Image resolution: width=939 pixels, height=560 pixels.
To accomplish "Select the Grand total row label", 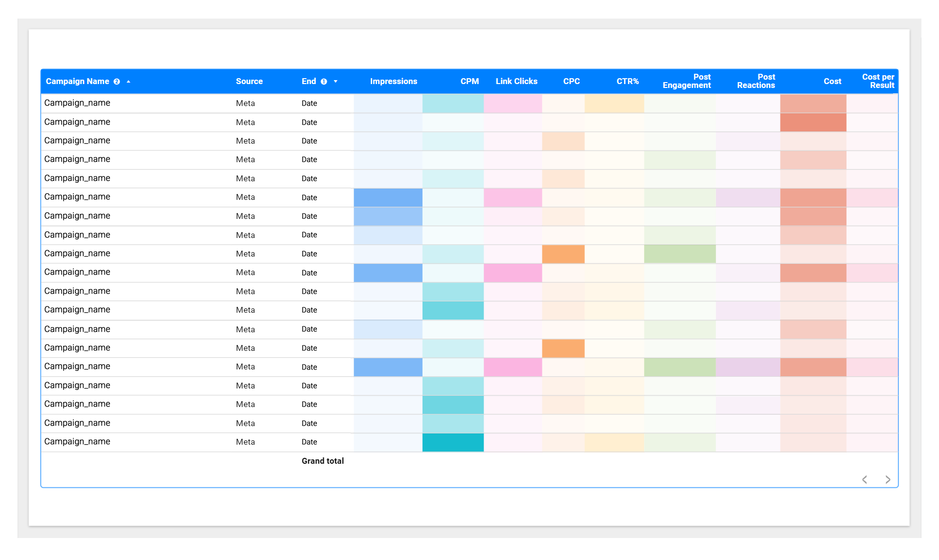I will tap(323, 461).
